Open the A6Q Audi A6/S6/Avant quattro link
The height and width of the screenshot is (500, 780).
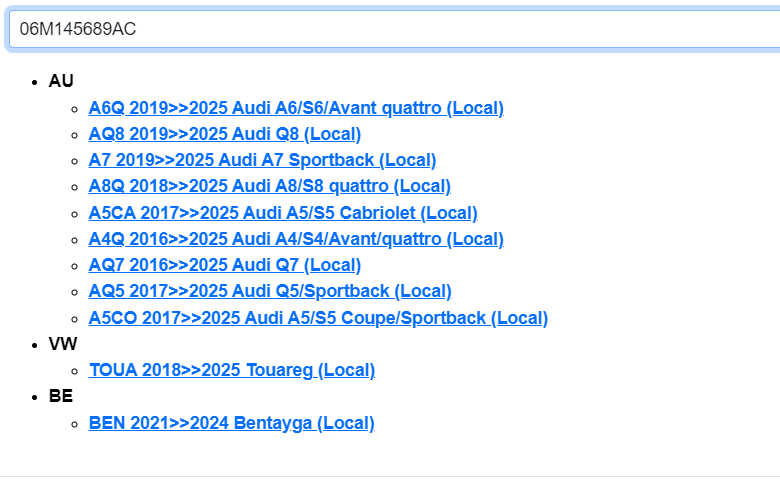pos(296,108)
